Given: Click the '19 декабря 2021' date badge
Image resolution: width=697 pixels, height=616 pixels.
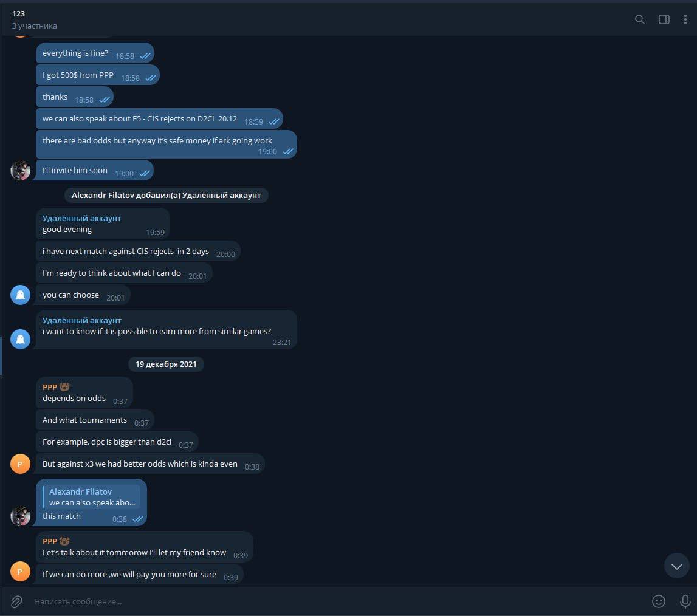Looking at the screenshot, I should click(166, 364).
